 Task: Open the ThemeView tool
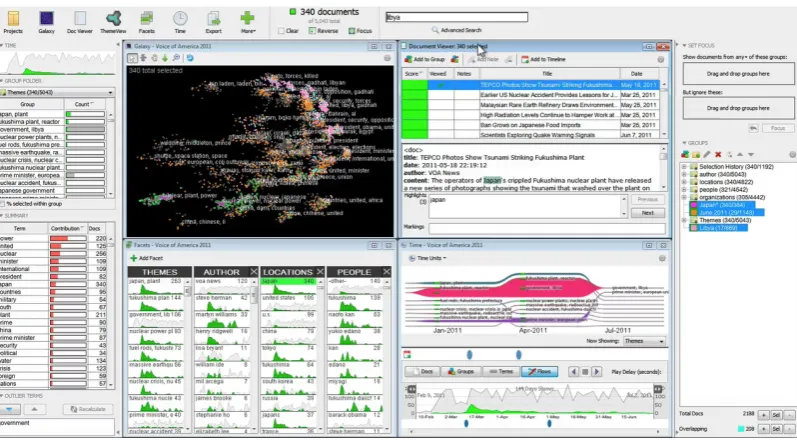click(x=113, y=22)
